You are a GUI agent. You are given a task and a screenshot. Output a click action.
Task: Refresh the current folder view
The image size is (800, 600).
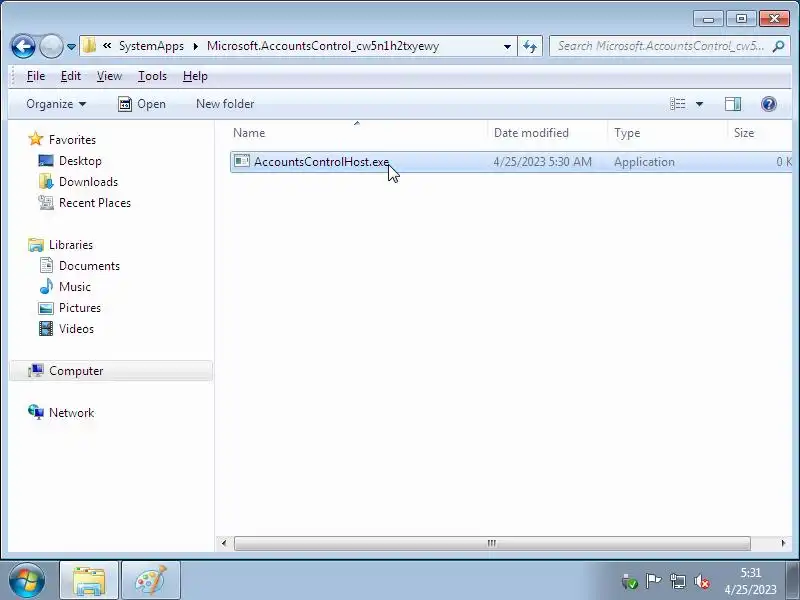530,46
